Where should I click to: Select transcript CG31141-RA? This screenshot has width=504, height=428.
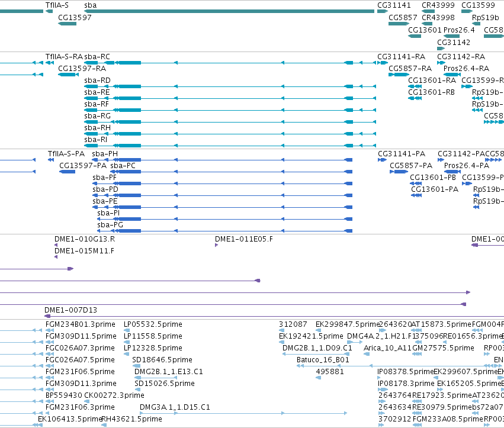(x=401, y=57)
